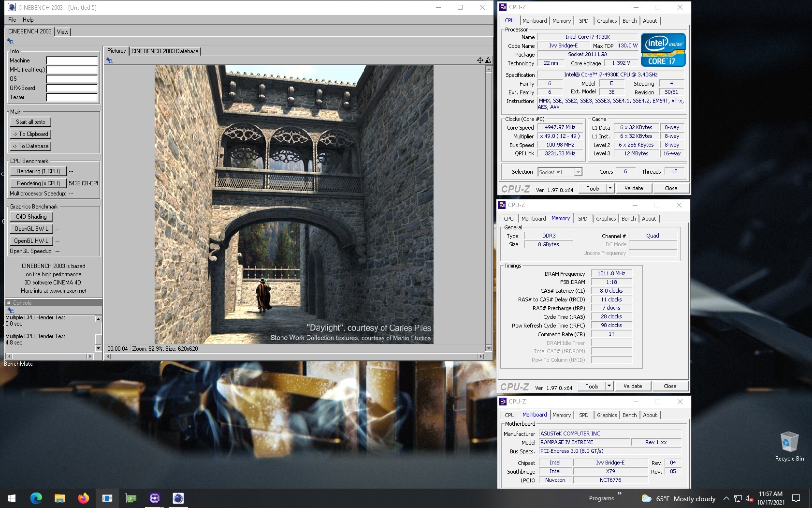812x508 pixels.
Task: Open the green graphics card taskbar app
Action: click(x=131, y=498)
